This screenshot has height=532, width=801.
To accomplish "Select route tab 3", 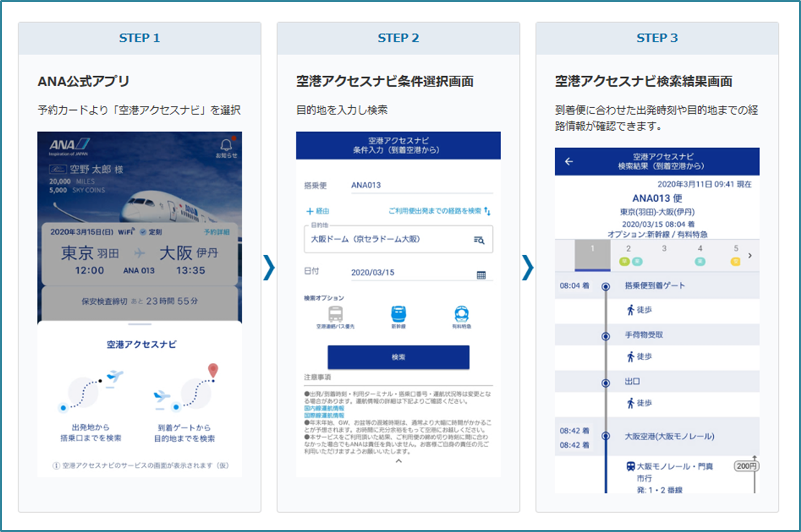I will (664, 255).
